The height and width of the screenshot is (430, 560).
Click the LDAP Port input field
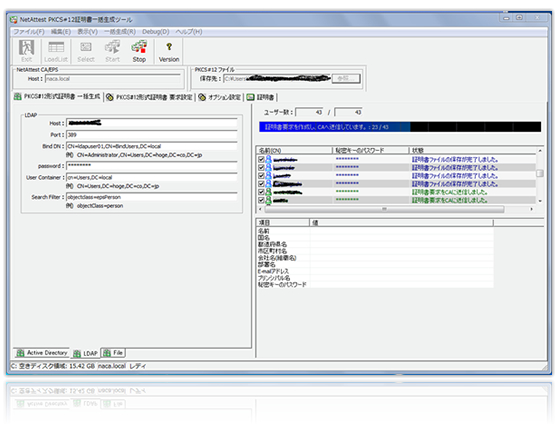[152, 135]
